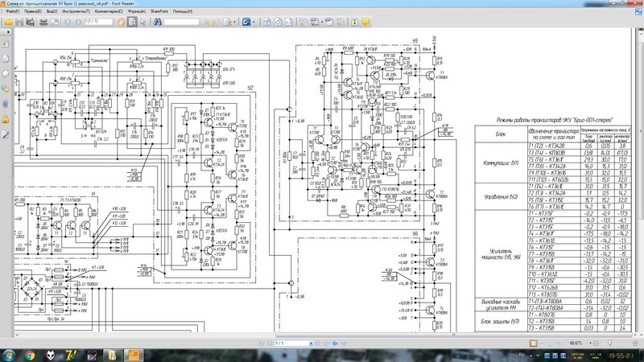Choose the arrow Select Annotation tool
This screenshot has height=362, width=644.
click(x=142, y=22)
